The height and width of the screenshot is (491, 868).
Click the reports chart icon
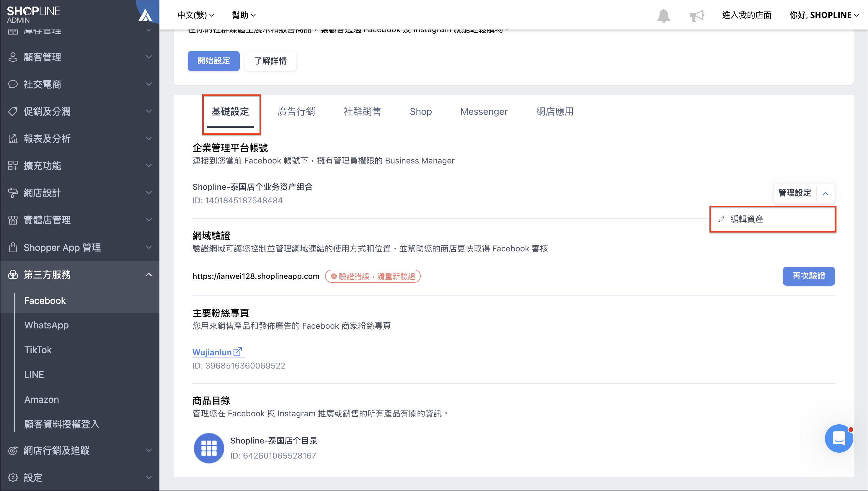[13, 139]
